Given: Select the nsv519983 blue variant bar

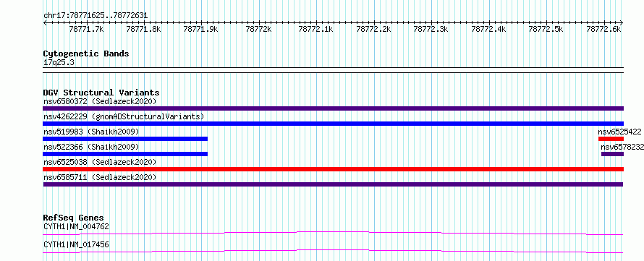Looking at the screenshot, I should 125,139.
